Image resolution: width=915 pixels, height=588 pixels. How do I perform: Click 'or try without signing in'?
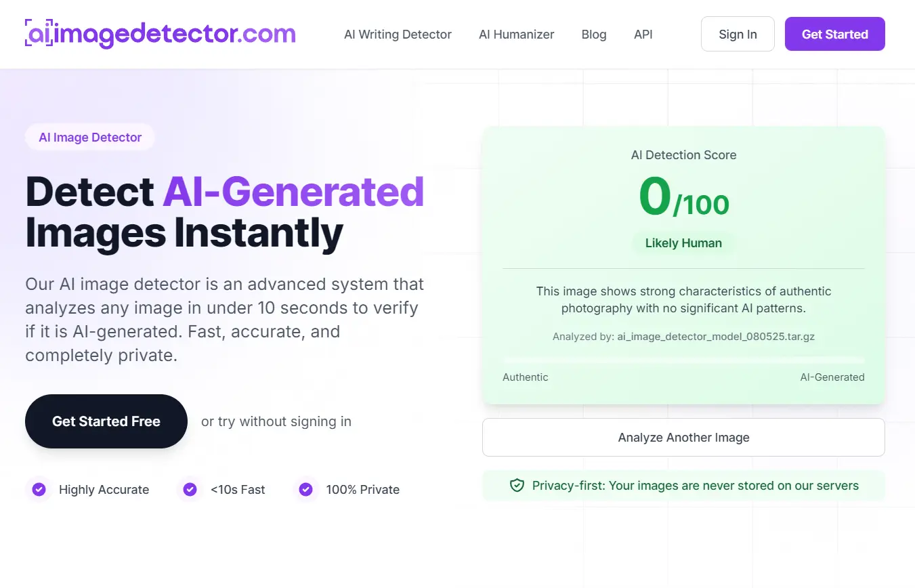pos(276,421)
